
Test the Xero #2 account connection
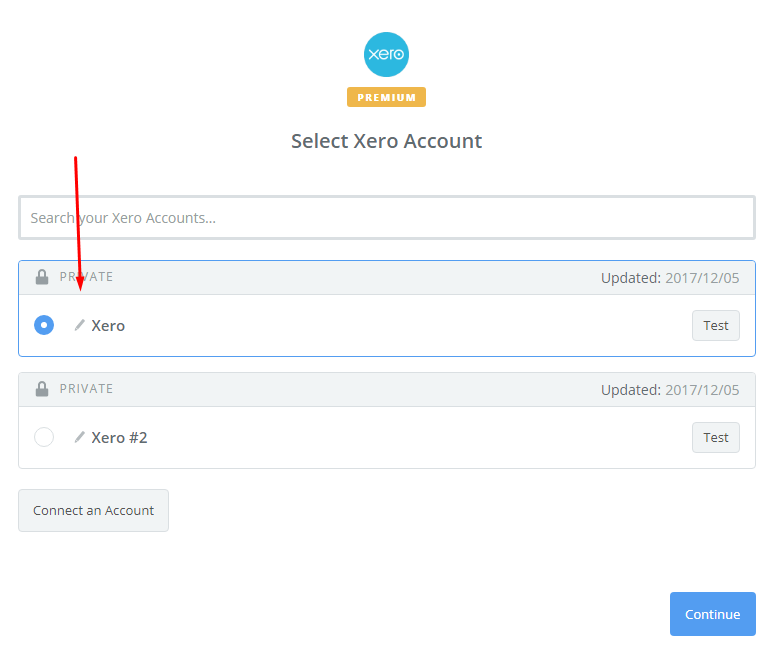pos(715,437)
